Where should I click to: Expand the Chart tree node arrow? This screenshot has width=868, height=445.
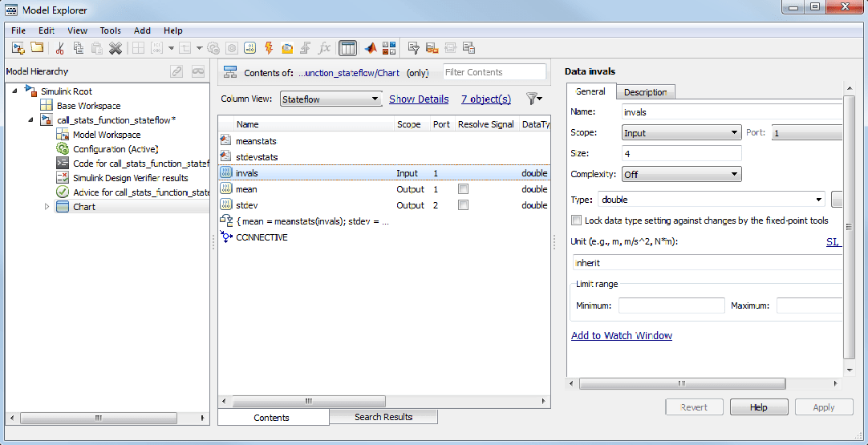click(47, 207)
